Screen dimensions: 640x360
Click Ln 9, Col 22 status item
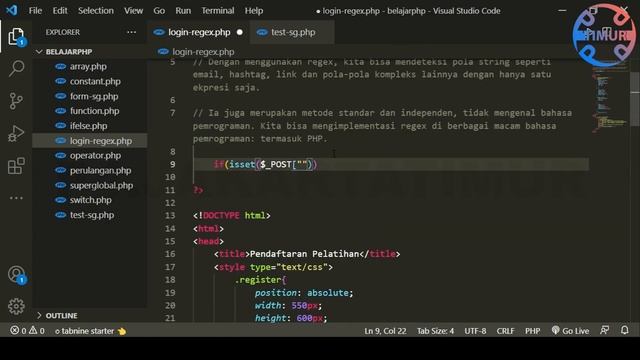click(x=385, y=331)
